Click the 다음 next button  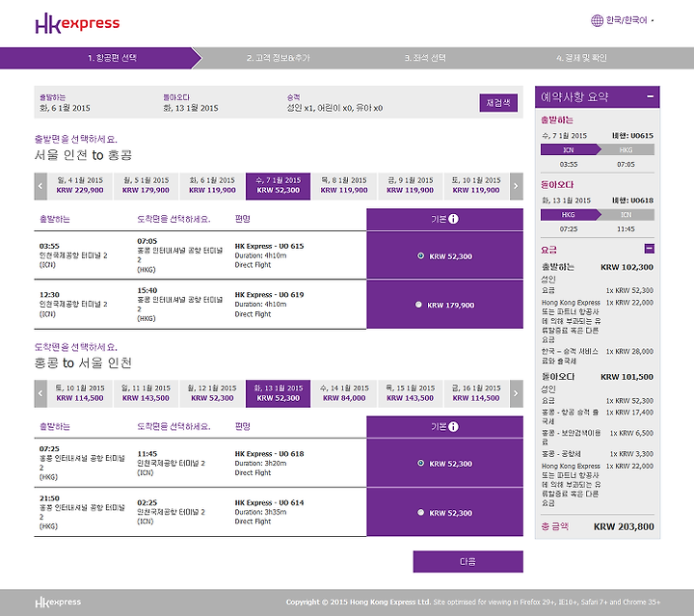(x=467, y=562)
